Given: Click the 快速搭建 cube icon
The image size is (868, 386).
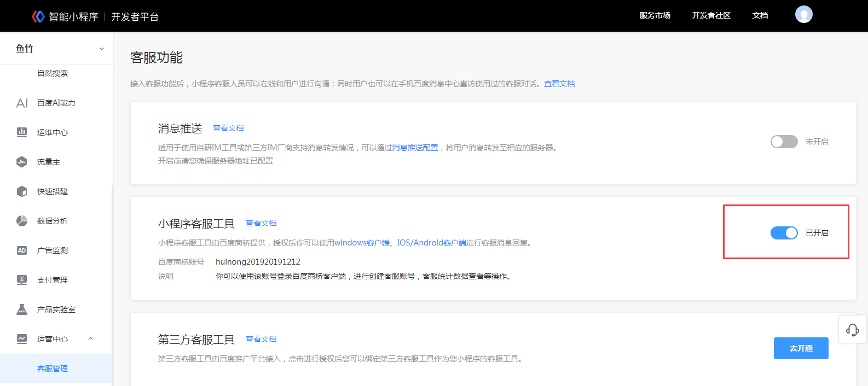Looking at the screenshot, I should [x=22, y=191].
